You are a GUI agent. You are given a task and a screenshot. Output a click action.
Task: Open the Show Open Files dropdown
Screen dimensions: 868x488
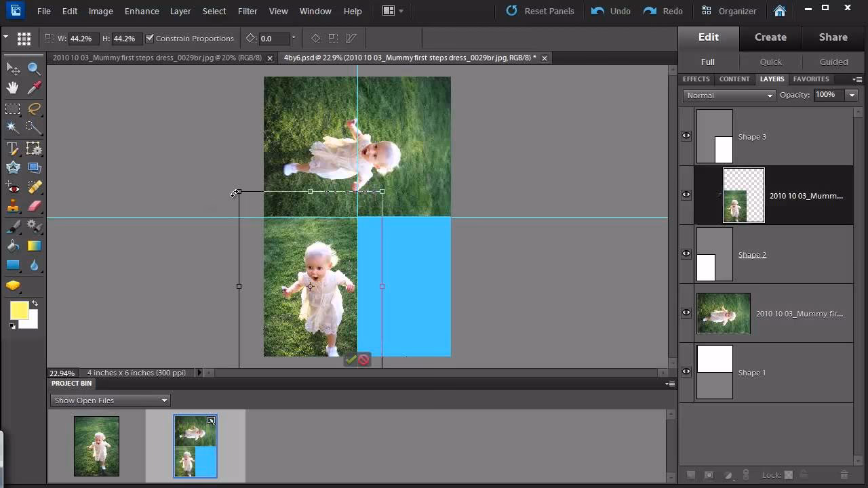(x=163, y=400)
